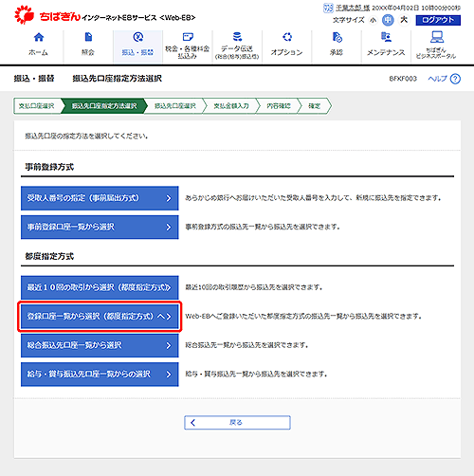Open the オプション options icon

287,37
